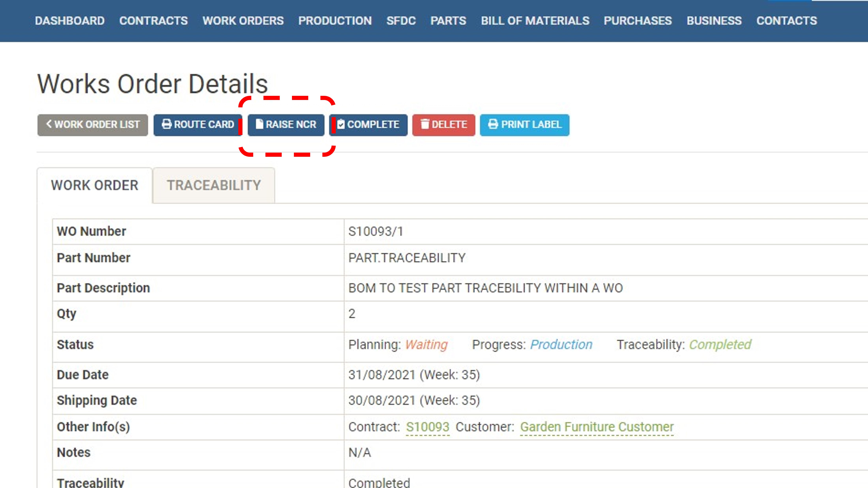868x488 pixels.
Task: Go to the SFDC page
Action: (x=401, y=21)
